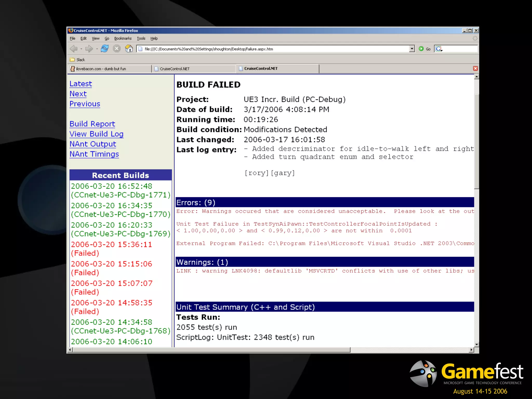Click the horizontal scrollbar thumb

(x=211, y=350)
